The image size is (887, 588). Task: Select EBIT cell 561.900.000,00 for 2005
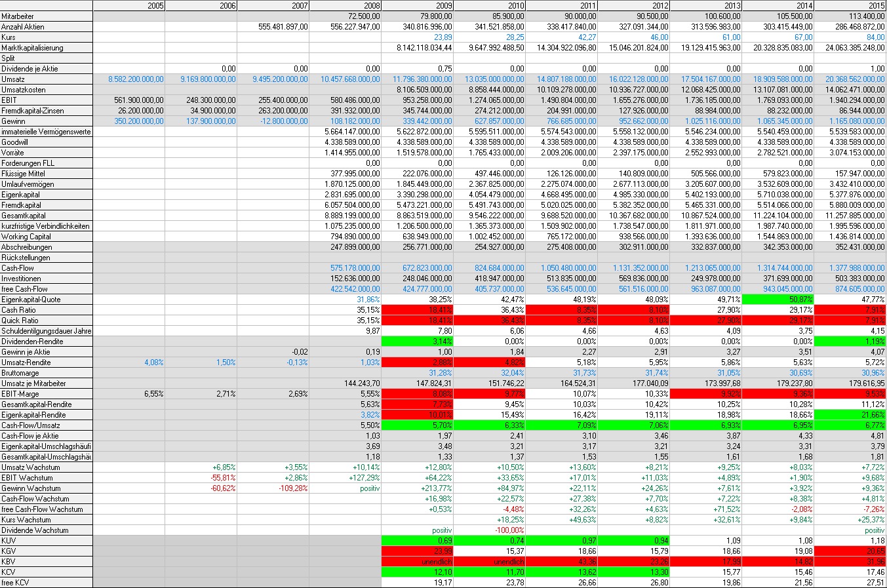[129, 100]
